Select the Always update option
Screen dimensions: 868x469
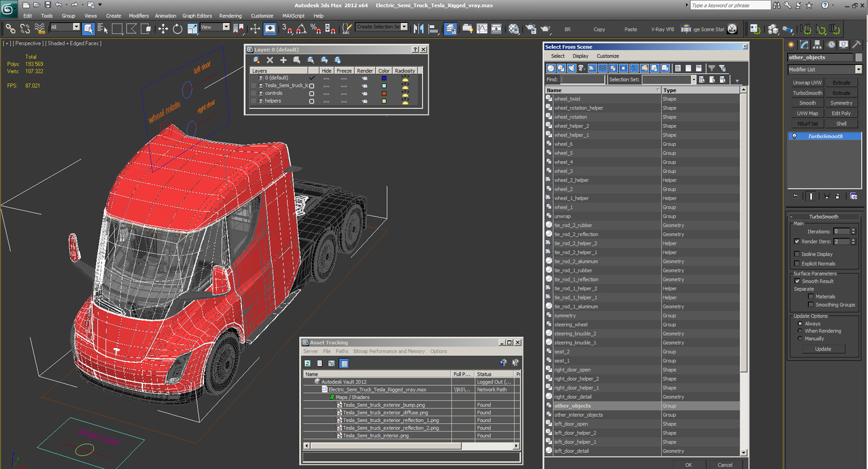pyautogui.click(x=800, y=324)
